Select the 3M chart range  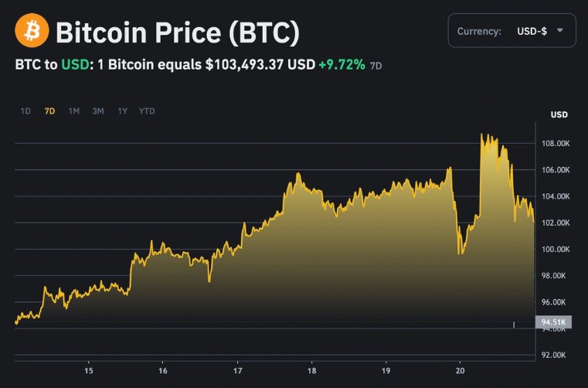click(98, 111)
